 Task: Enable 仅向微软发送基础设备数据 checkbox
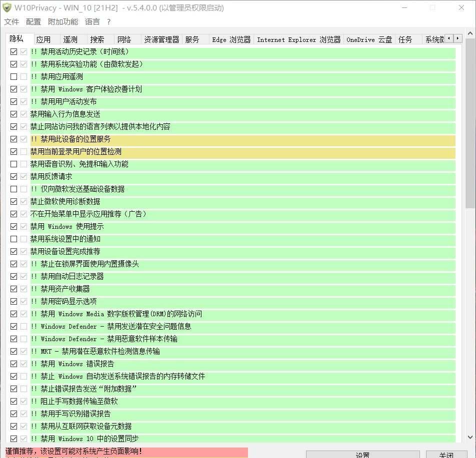[x=13, y=189]
